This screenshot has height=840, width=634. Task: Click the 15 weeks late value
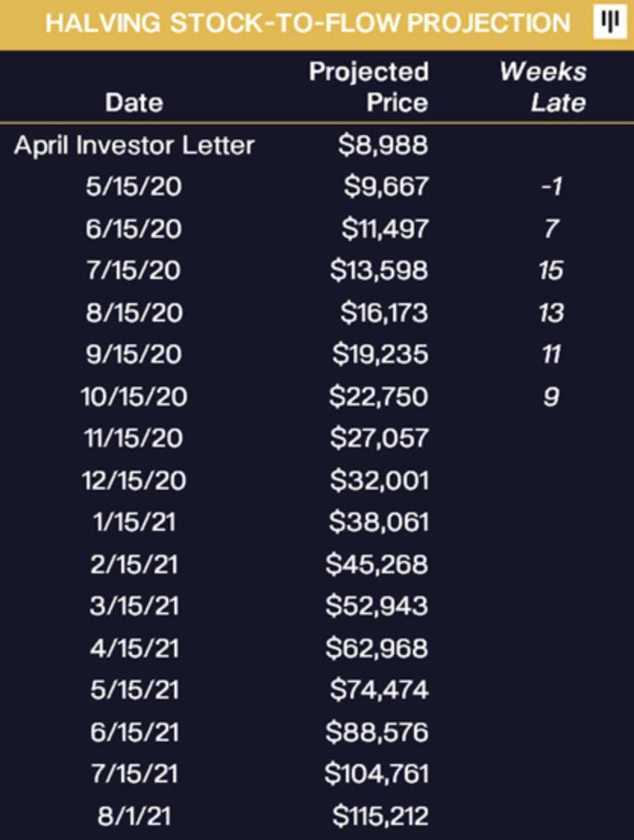click(551, 270)
